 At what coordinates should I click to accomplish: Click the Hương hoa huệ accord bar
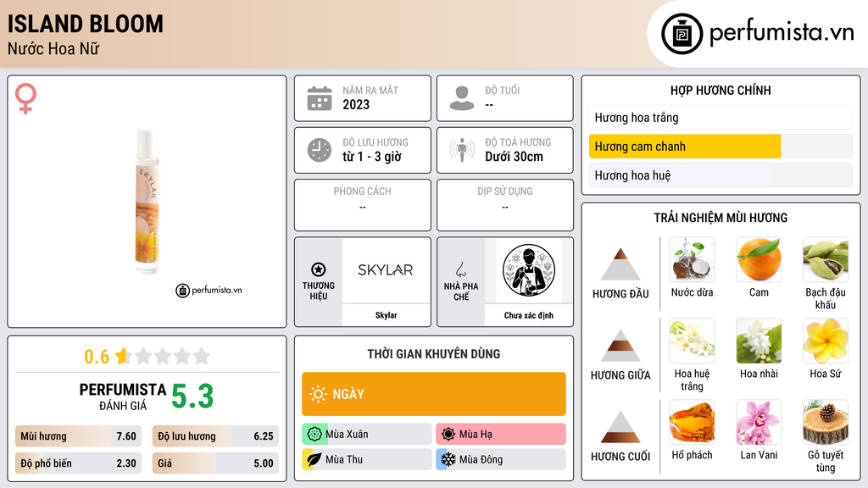point(721,175)
